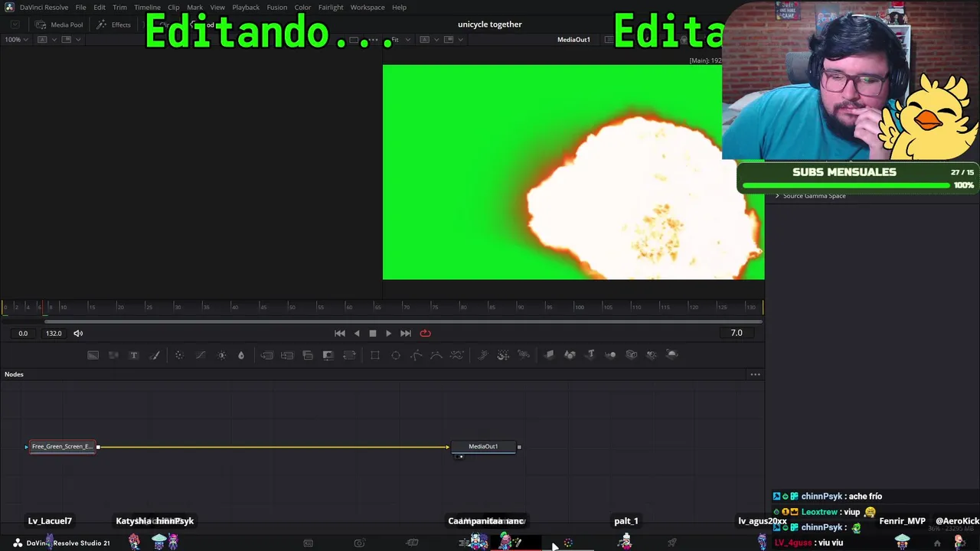Add a pEmitter particle node
The width and height of the screenshot is (980, 551).
click(483, 354)
